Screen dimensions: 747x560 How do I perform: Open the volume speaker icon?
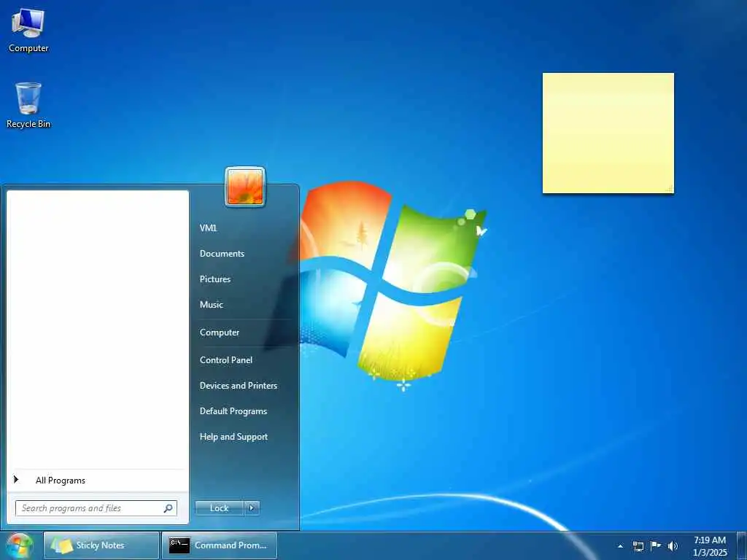(x=673, y=546)
